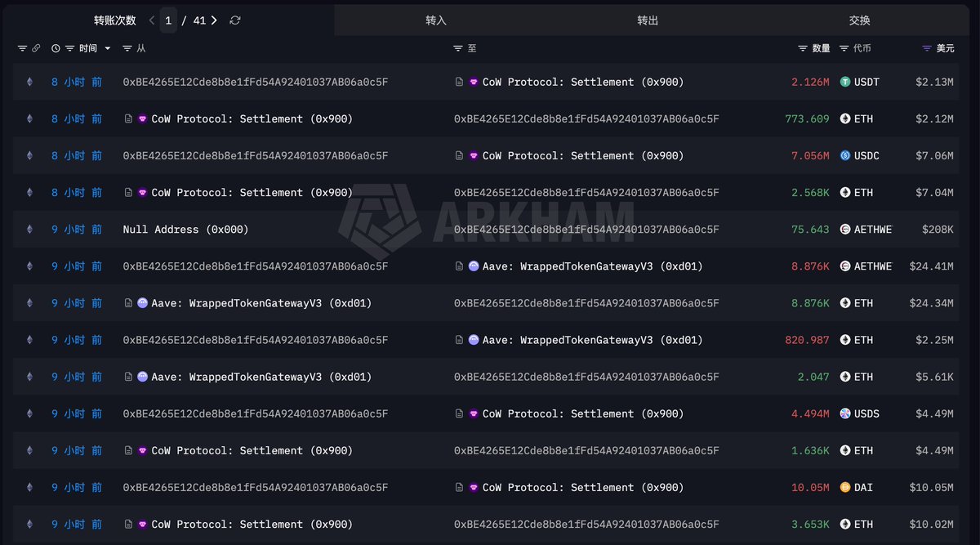Screen dimensions: 980x545
Task: Click the USDS token label
Action: click(866, 413)
